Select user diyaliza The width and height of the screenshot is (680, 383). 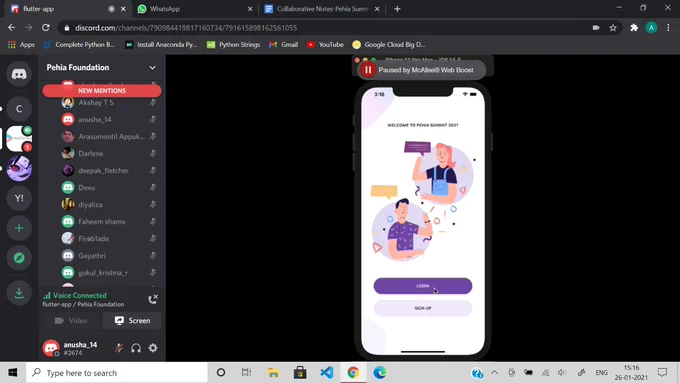pyautogui.click(x=90, y=205)
